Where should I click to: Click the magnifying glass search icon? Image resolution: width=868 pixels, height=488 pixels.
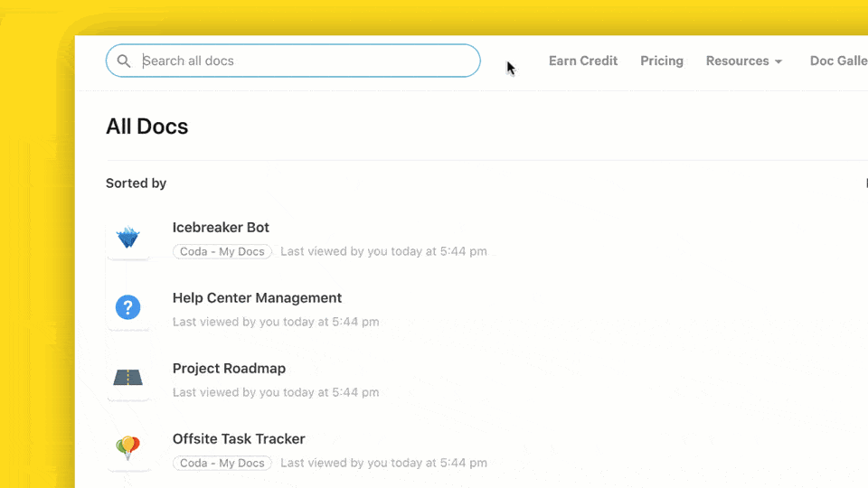tap(124, 61)
